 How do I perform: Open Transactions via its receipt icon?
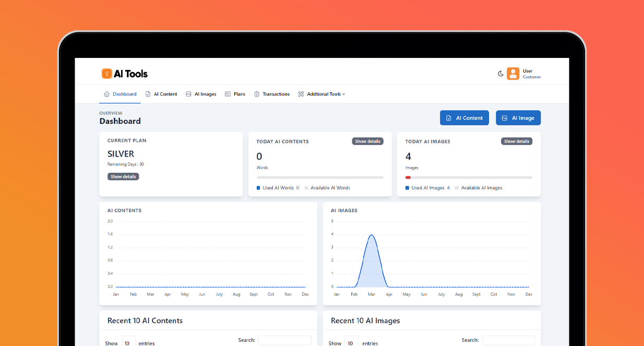coord(256,94)
